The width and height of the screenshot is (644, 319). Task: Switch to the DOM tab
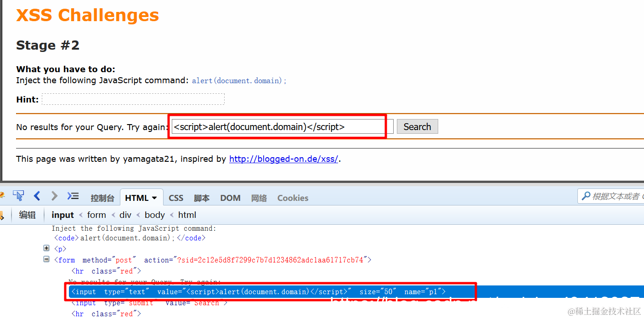tap(230, 198)
